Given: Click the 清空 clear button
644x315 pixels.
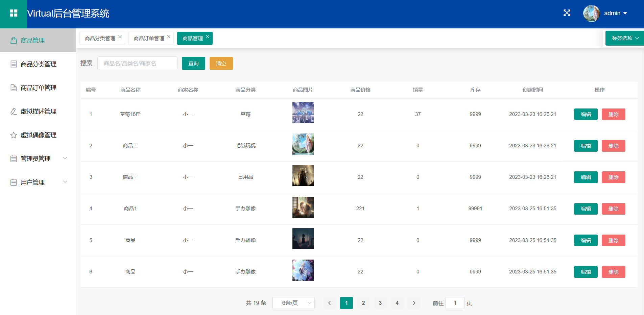Looking at the screenshot, I should coord(221,63).
